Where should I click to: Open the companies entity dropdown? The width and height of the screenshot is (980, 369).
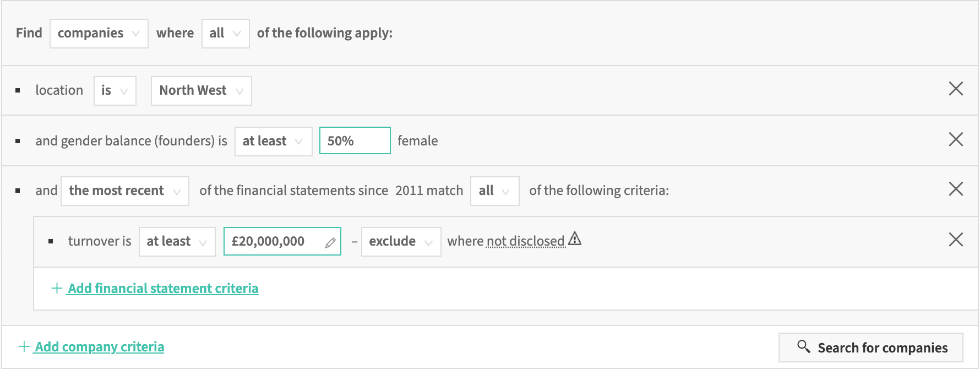click(99, 34)
